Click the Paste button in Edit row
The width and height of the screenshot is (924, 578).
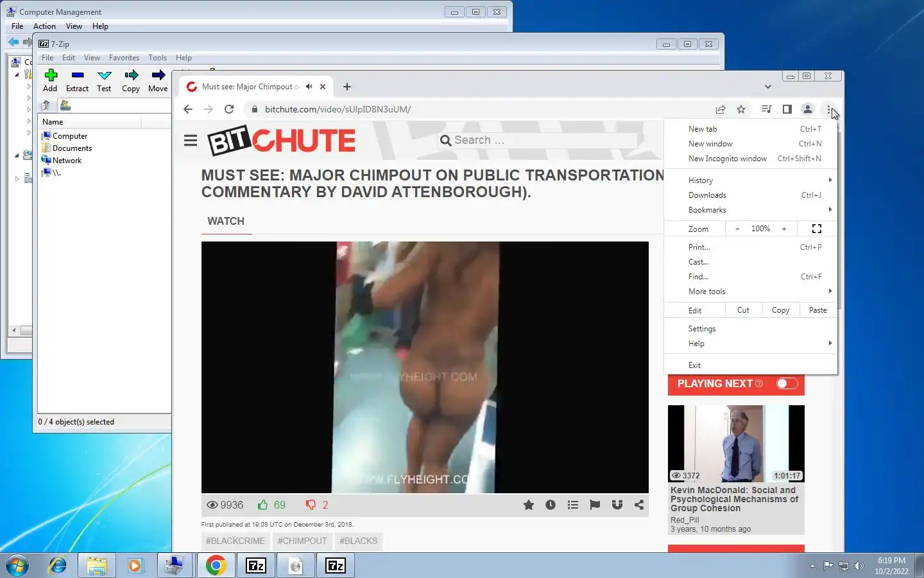click(818, 310)
